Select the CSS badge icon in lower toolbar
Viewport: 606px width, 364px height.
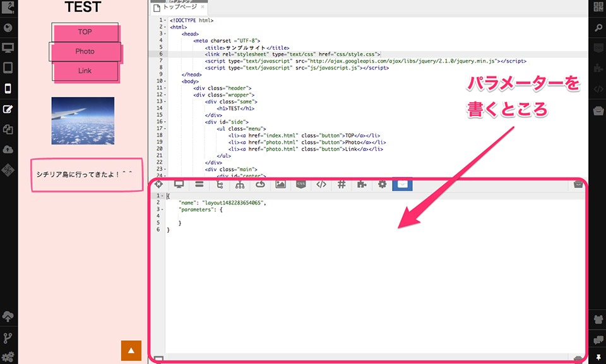click(301, 184)
